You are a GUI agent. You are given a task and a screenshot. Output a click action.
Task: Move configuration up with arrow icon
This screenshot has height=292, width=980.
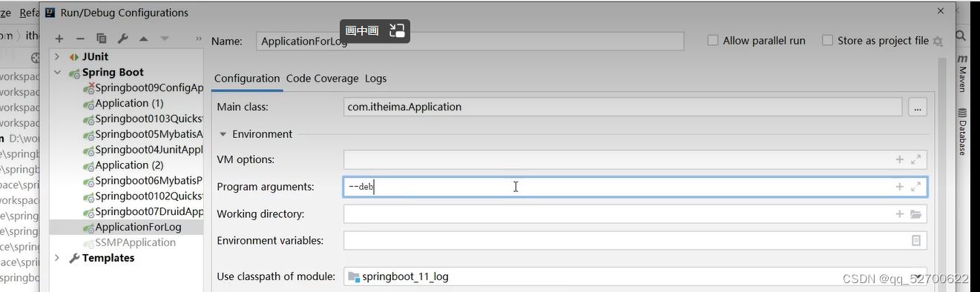click(144, 39)
